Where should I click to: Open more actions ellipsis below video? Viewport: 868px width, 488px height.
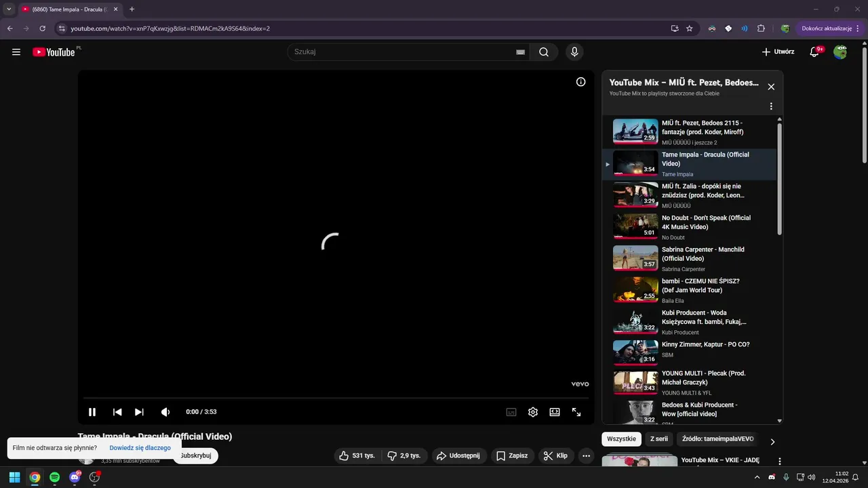(587, 455)
